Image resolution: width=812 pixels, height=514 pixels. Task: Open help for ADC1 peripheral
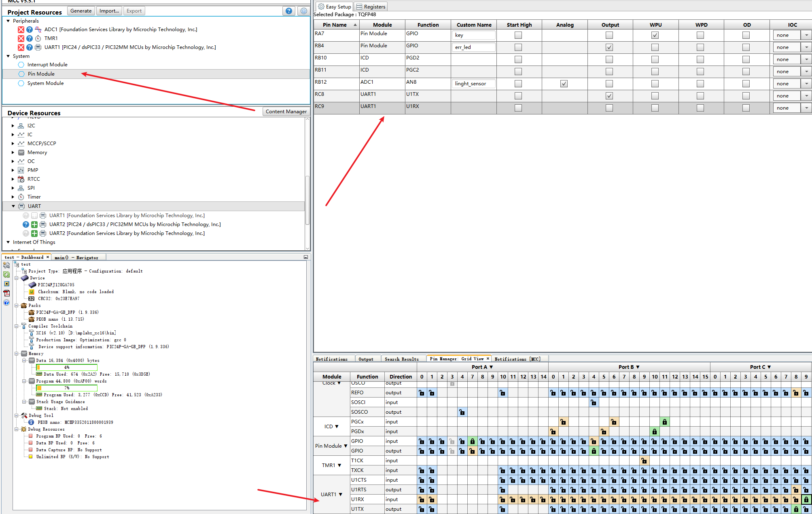point(30,30)
